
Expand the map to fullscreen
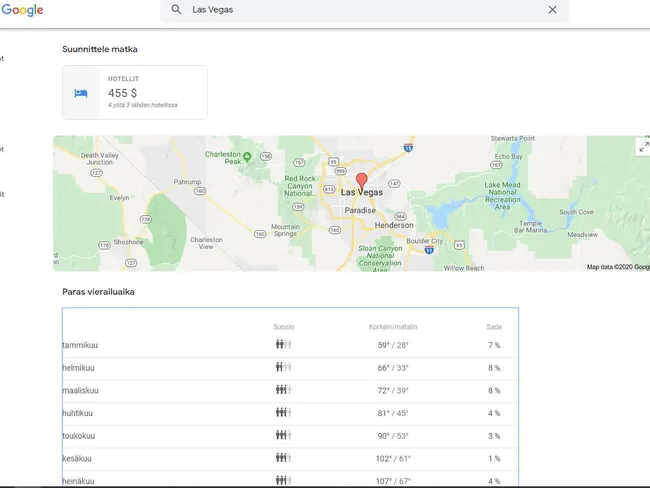[643, 147]
